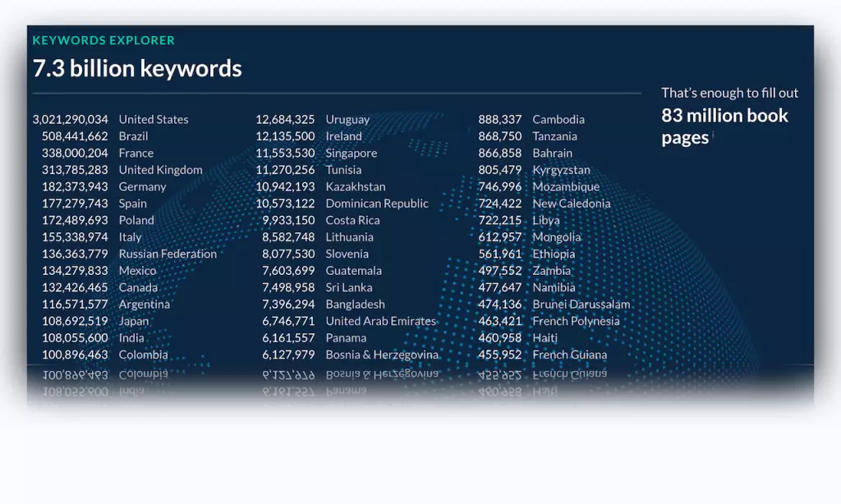841x504 pixels.
Task: Click the value 338,000,204
Action: tap(75, 153)
